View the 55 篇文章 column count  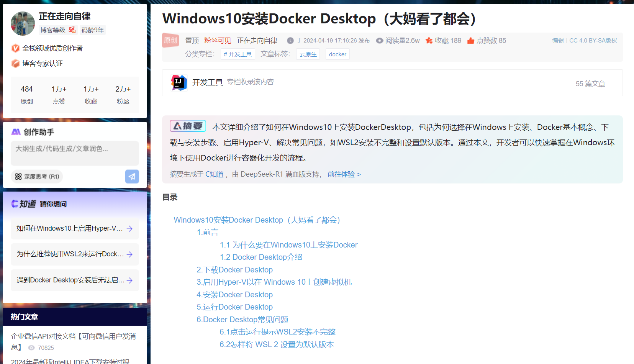[590, 84]
